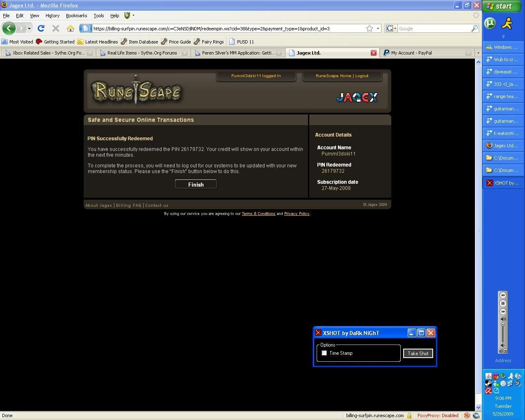525x420 pixels.
Task: Pause playback in the media toolbar
Action: (503, 304)
